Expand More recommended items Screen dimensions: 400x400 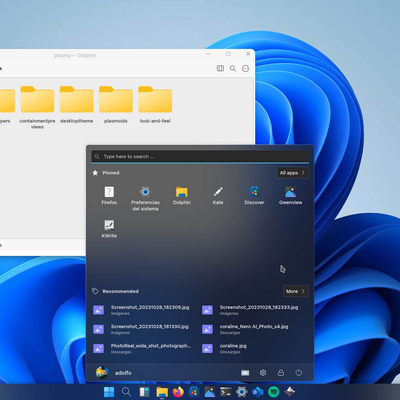coord(296,291)
